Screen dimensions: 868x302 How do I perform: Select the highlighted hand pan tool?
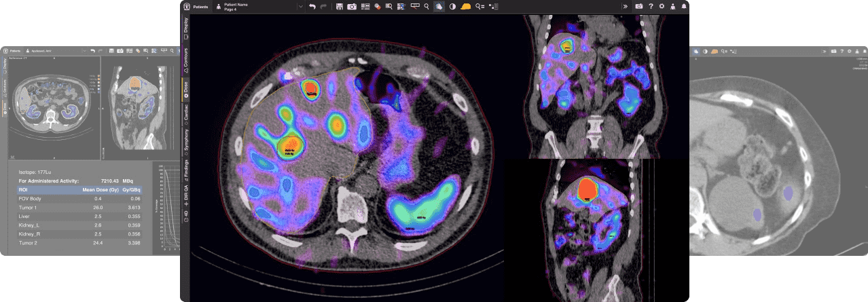439,6
